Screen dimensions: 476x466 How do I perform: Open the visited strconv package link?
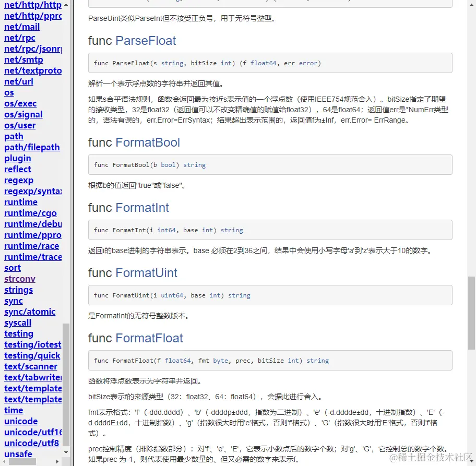20,279
